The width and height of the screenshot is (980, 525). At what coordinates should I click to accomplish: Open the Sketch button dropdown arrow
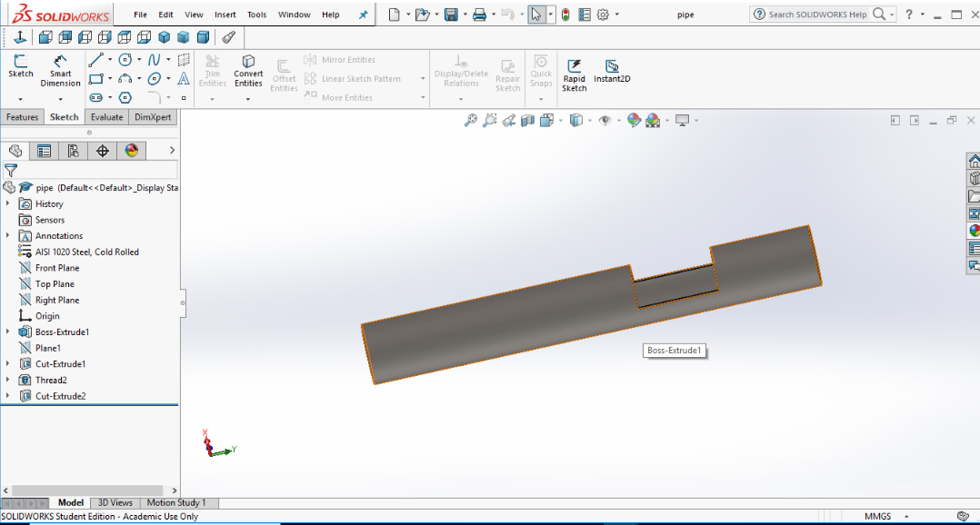pyautogui.click(x=20, y=99)
